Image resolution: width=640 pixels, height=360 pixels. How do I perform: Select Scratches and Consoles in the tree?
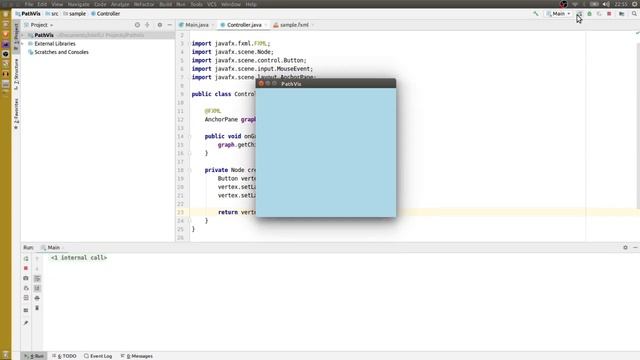pyautogui.click(x=61, y=52)
